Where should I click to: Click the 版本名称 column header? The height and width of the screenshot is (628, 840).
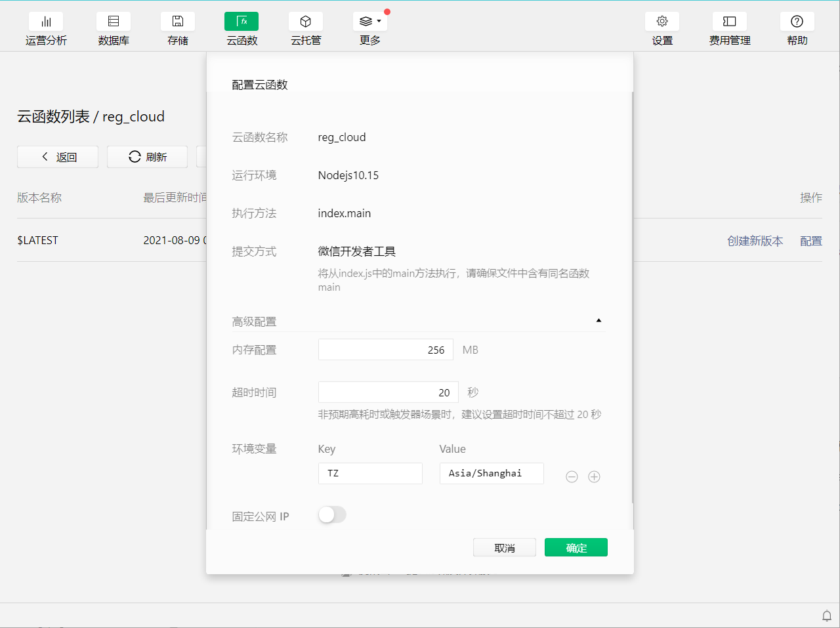[x=39, y=198]
